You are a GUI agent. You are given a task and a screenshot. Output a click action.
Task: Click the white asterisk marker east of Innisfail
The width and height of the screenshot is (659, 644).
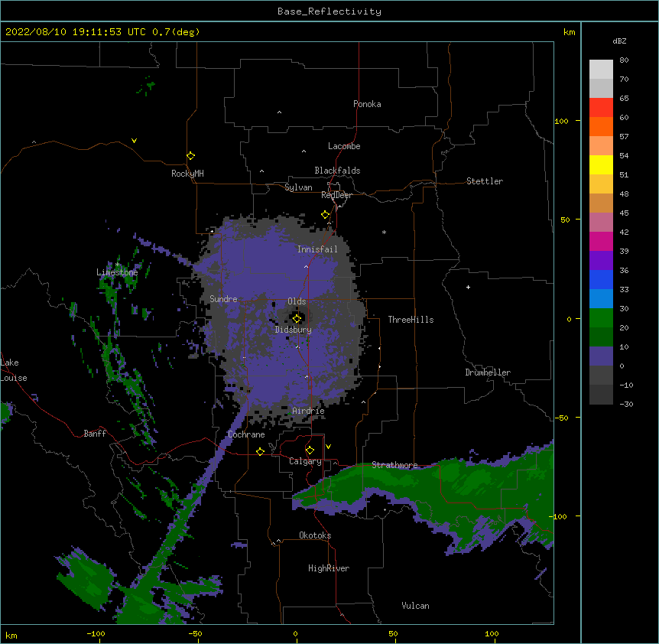384,232
